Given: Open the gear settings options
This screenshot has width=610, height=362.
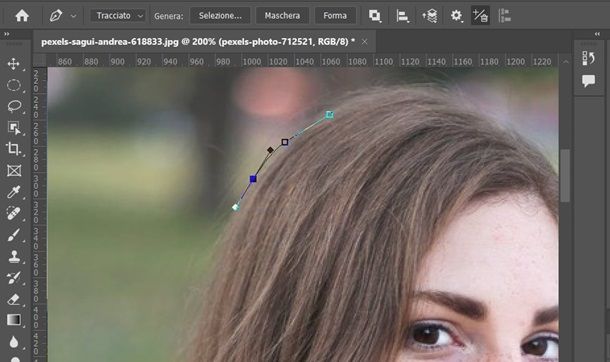Looking at the screenshot, I should (456, 16).
